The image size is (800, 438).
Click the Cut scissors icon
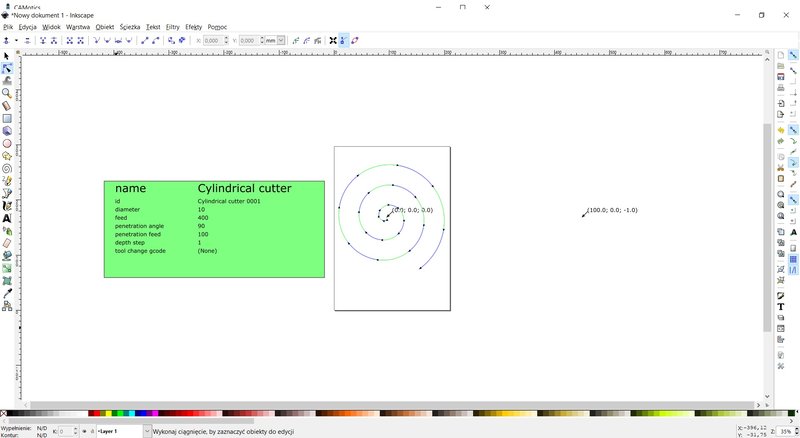(781, 167)
